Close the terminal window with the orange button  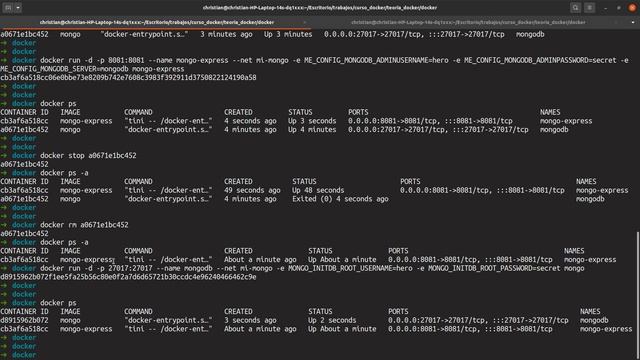click(632, 8)
